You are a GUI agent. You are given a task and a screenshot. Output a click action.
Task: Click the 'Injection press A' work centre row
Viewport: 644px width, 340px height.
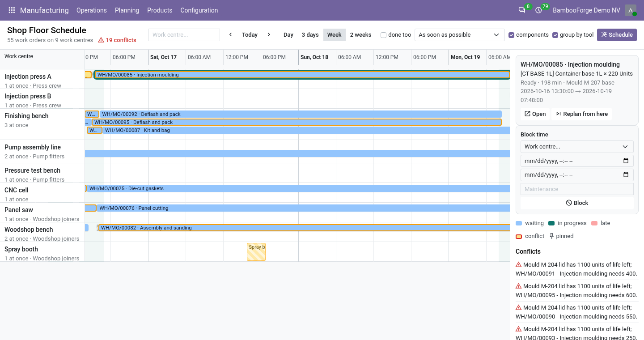click(42, 79)
